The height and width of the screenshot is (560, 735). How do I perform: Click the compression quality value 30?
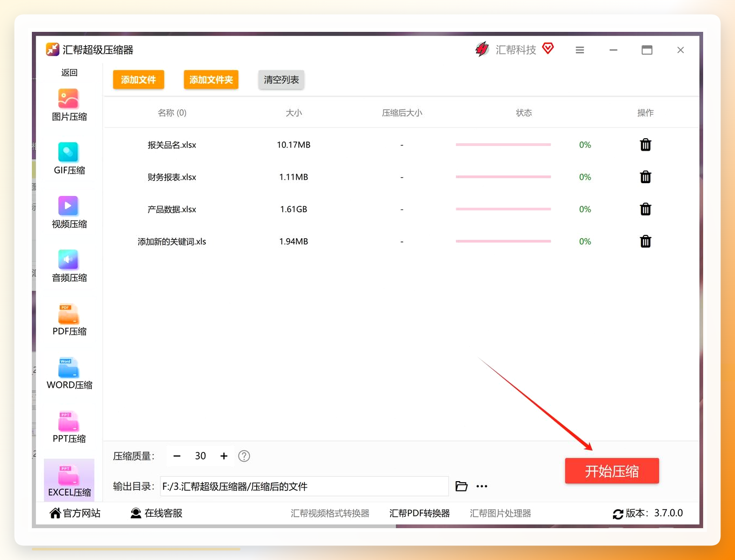[x=201, y=456]
